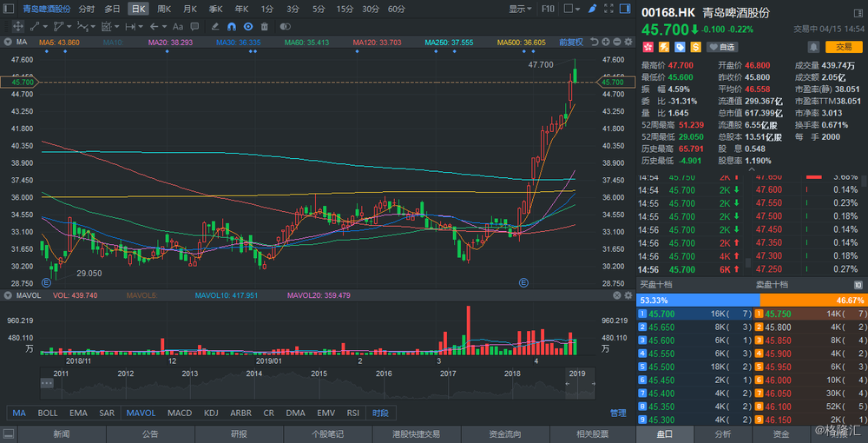Open the chart layout square dropdown

pyautogui.click(x=572, y=9)
